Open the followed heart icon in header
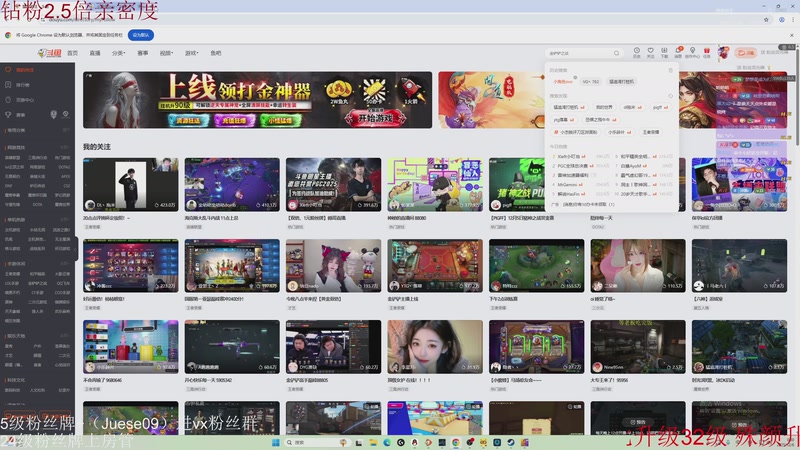The image size is (800, 450). click(651, 52)
